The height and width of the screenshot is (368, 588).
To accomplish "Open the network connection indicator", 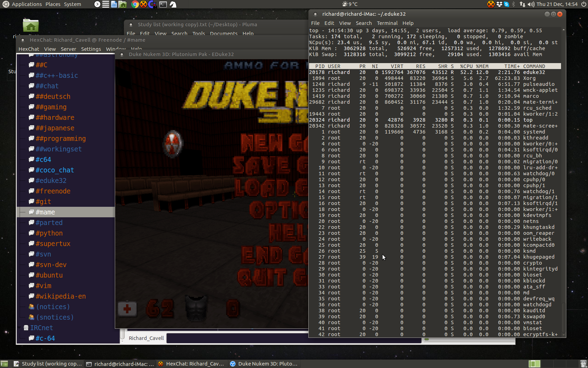I will (x=522, y=4).
